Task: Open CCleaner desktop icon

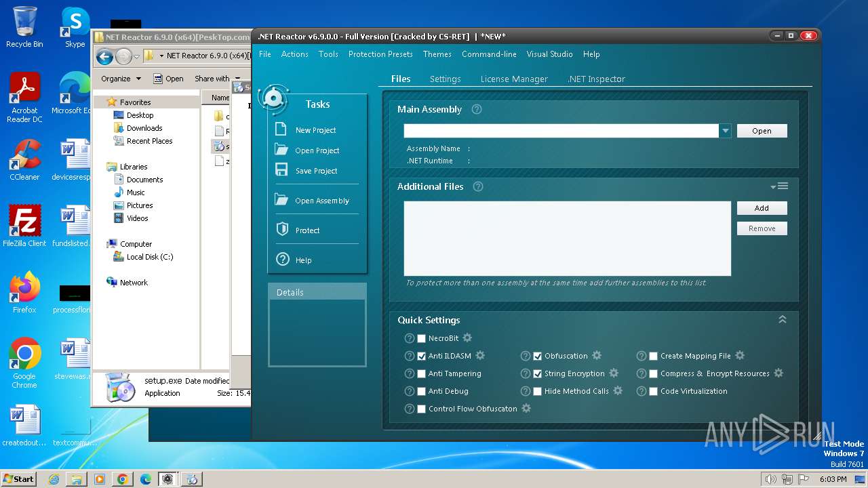Action: [24, 160]
